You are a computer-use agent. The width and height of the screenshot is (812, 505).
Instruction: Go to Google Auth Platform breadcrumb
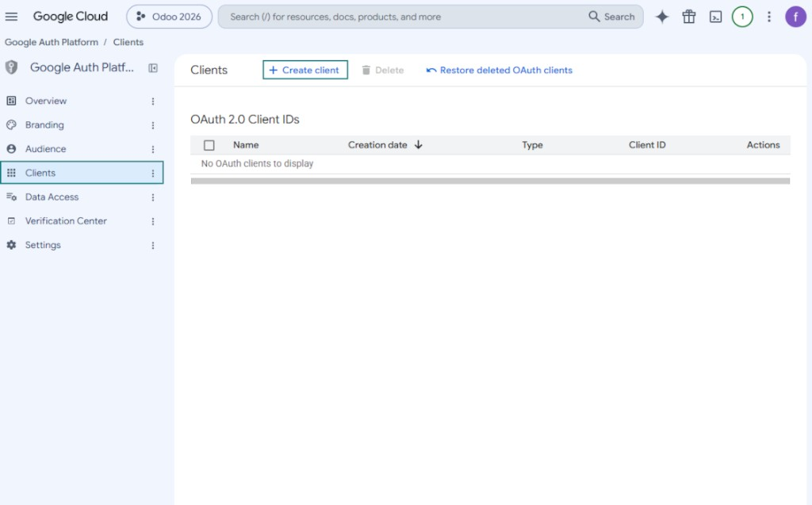[x=52, y=42]
